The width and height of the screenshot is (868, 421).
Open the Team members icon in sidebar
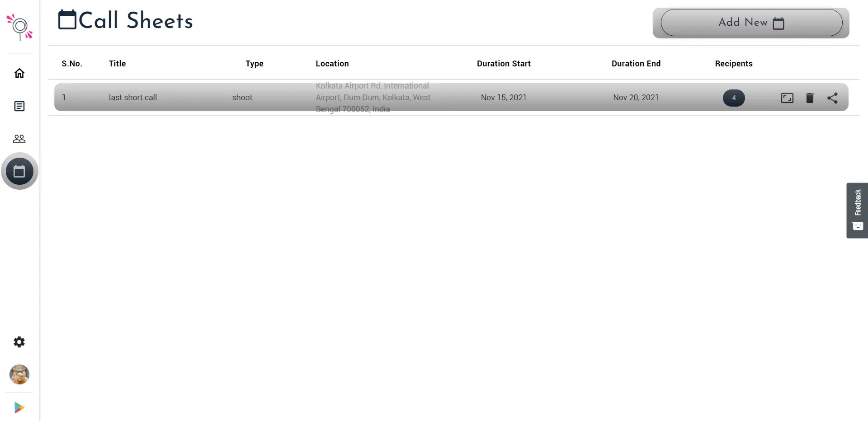[19, 139]
